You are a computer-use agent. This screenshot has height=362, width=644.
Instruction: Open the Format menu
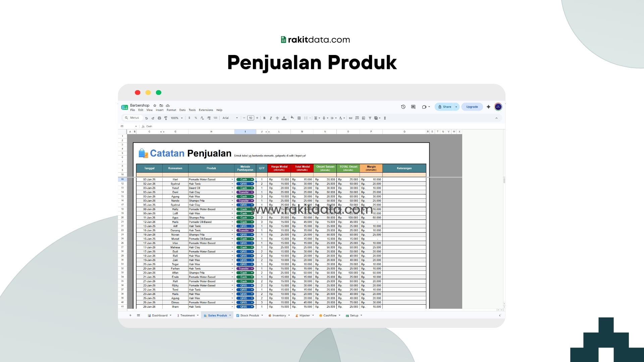(x=171, y=110)
